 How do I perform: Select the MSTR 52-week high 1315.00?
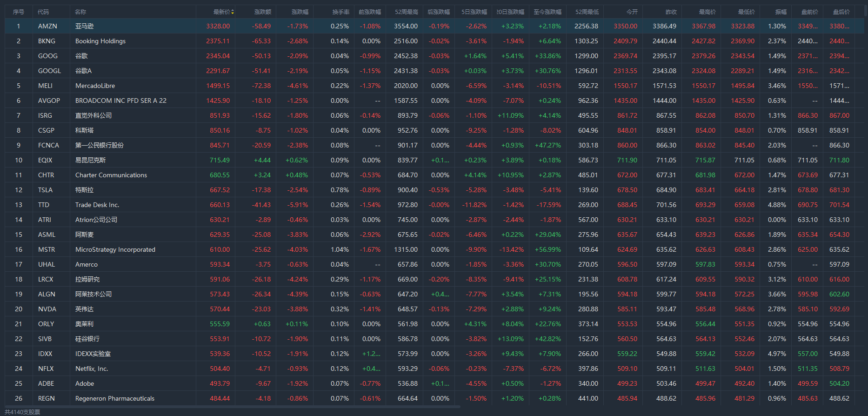point(406,249)
